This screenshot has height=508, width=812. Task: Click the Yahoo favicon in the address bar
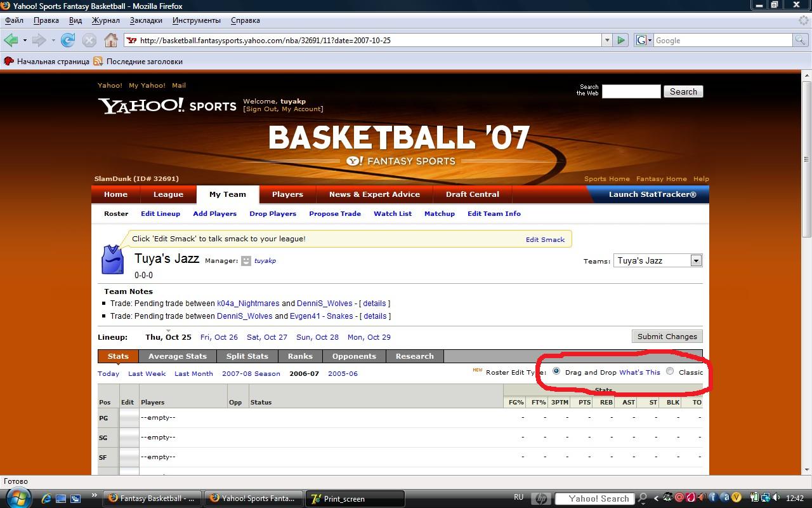(x=132, y=40)
